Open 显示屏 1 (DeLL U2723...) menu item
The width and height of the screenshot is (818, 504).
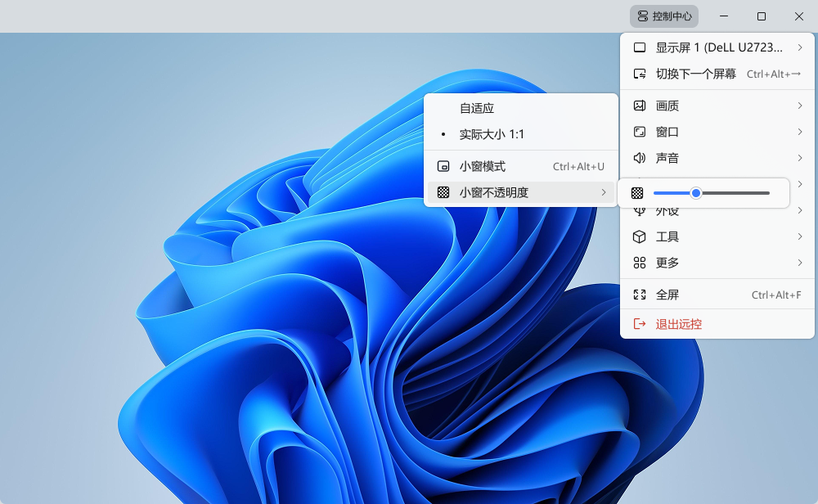717,47
